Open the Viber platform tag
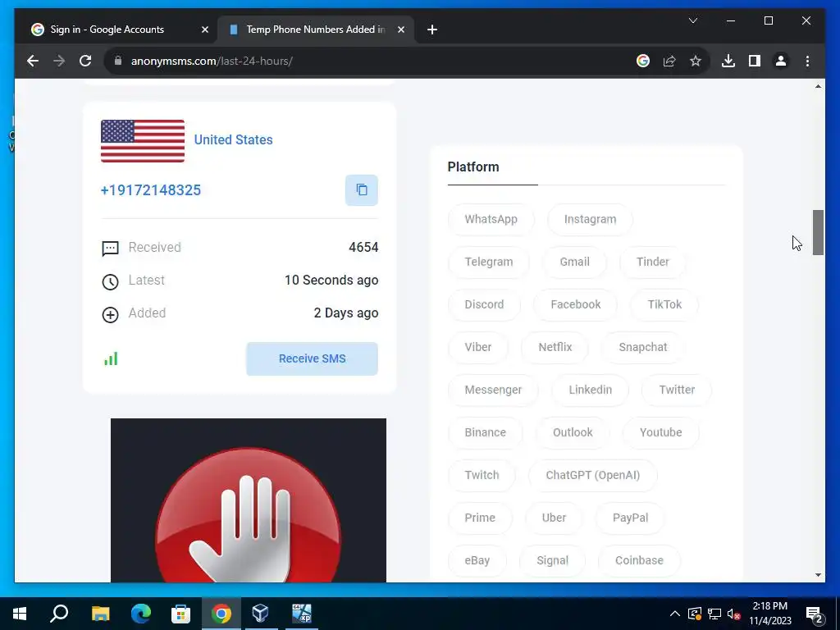The height and width of the screenshot is (630, 840). (478, 347)
